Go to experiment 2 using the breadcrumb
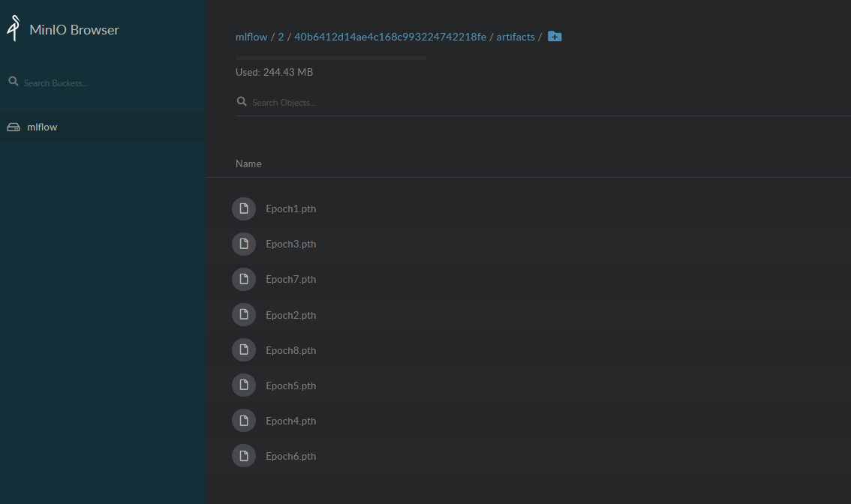 [x=281, y=36]
